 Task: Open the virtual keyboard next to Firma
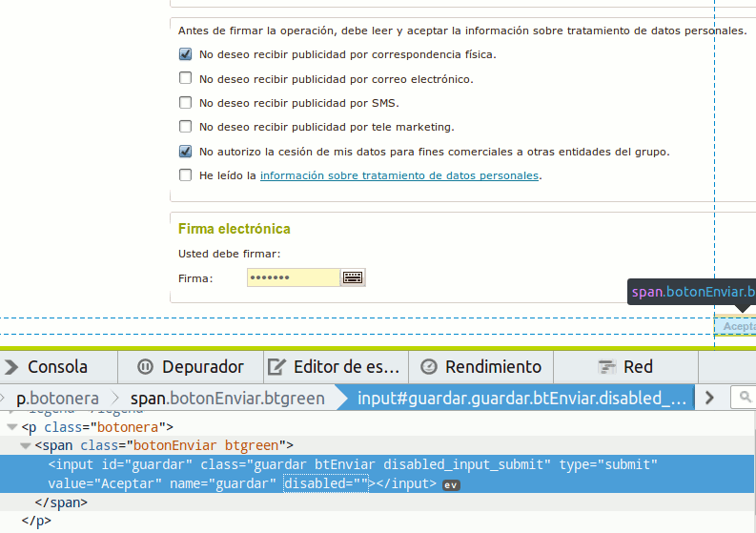tap(353, 277)
